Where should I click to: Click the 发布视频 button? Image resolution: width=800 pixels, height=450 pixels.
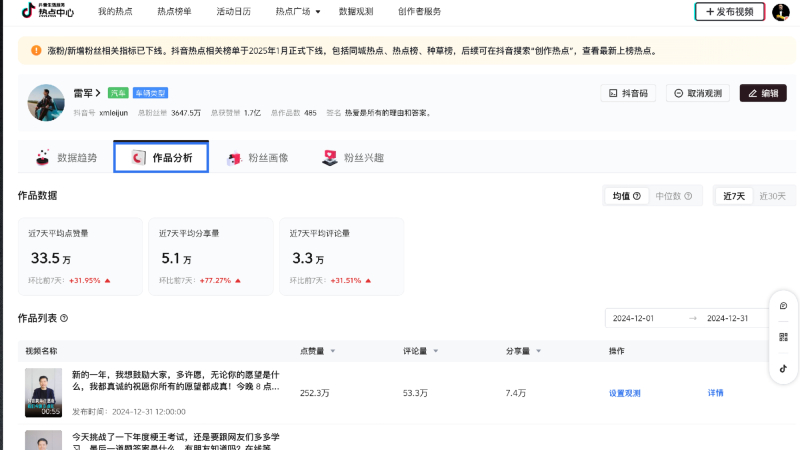(x=730, y=12)
